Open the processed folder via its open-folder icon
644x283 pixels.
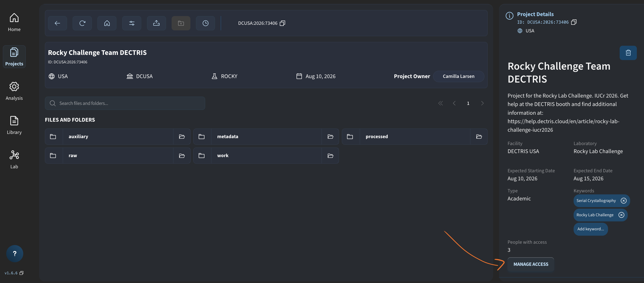coord(479,136)
